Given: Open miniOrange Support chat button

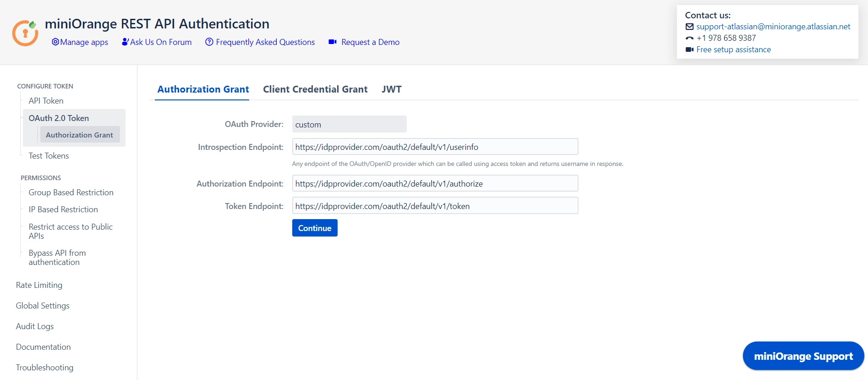Looking at the screenshot, I should (803, 356).
